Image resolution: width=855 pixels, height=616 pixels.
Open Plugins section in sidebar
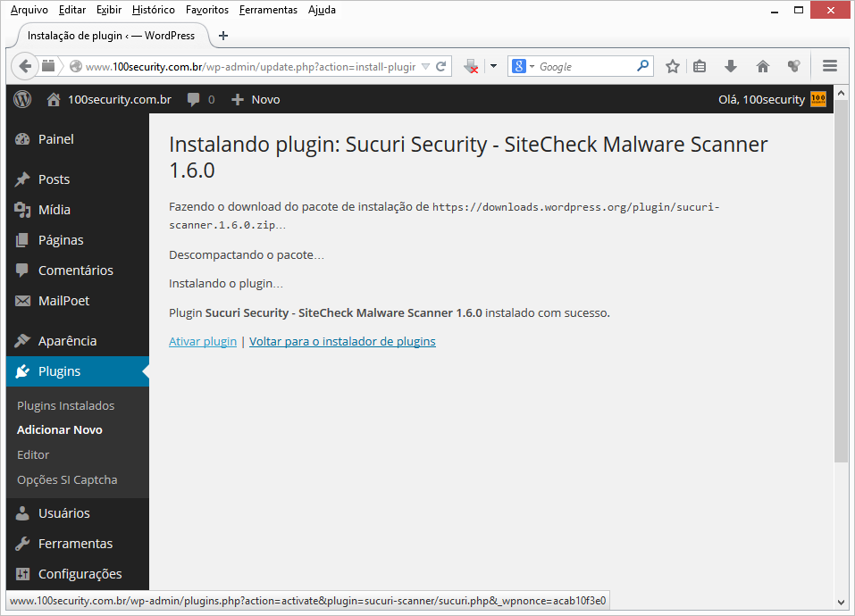tap(78, 371)
